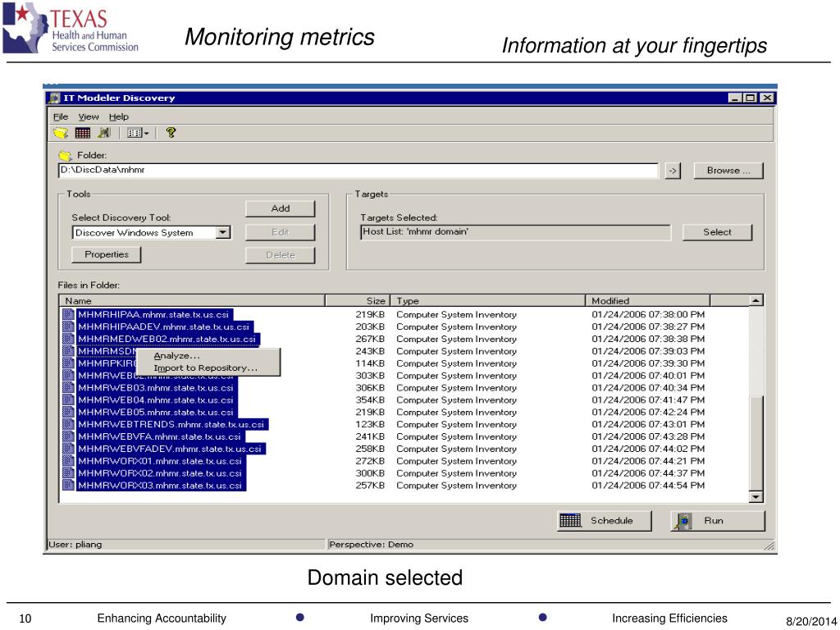Click the file icon in the 114KB row
Viewport: 840px width, 630px height.
tap(68, 363)
